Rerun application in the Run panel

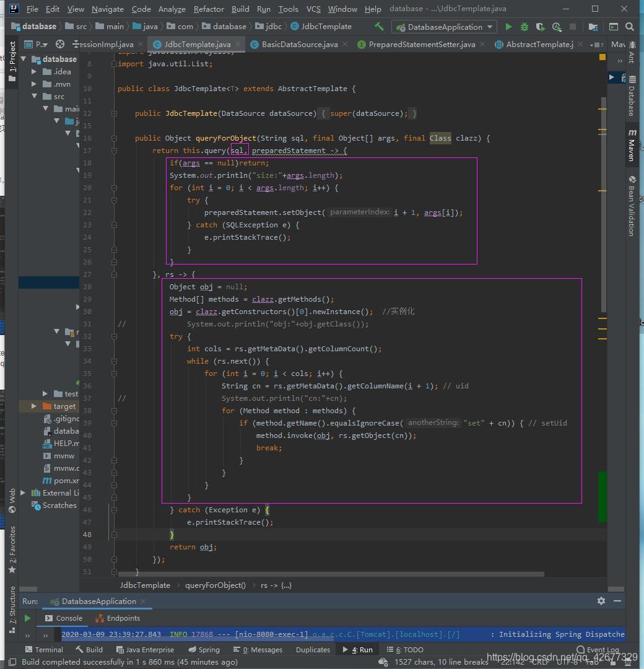(27, 618)
